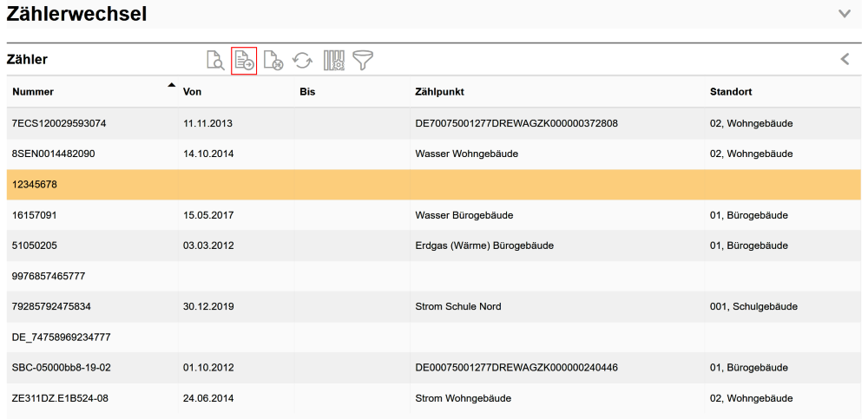Sort the table by the Bis column
This screenshot has width=868, height=419.
[307, 92]
